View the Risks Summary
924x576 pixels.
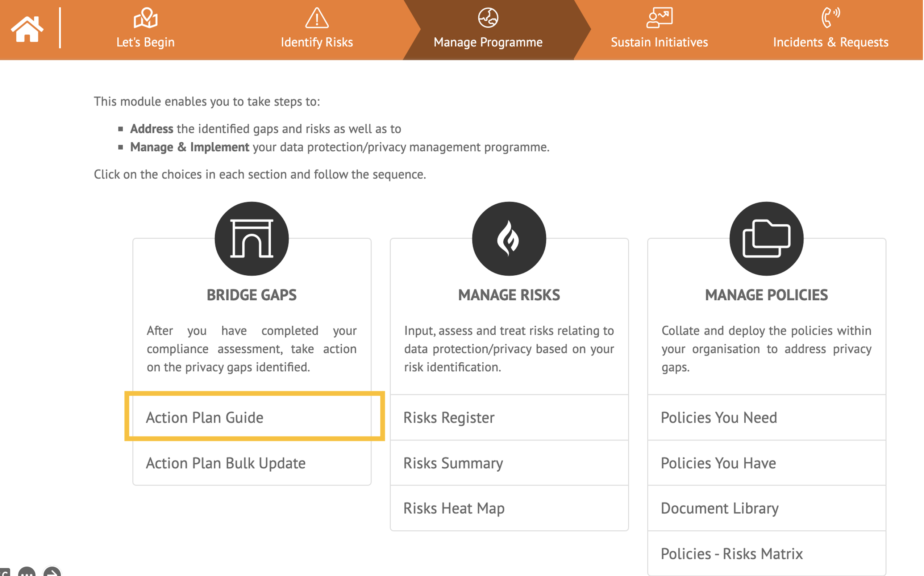pos(453,463)
